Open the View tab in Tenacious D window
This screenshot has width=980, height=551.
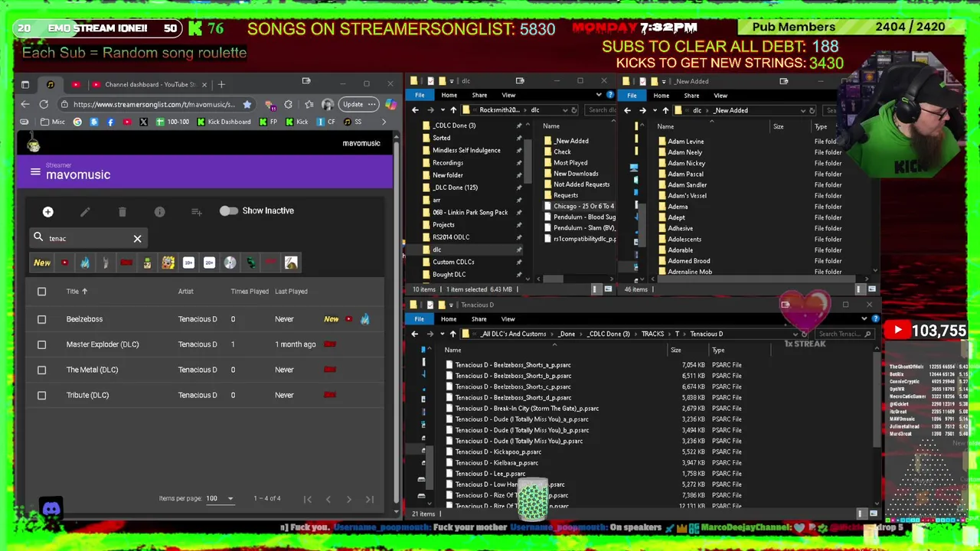pyautogui.click(x=508, y=319)
